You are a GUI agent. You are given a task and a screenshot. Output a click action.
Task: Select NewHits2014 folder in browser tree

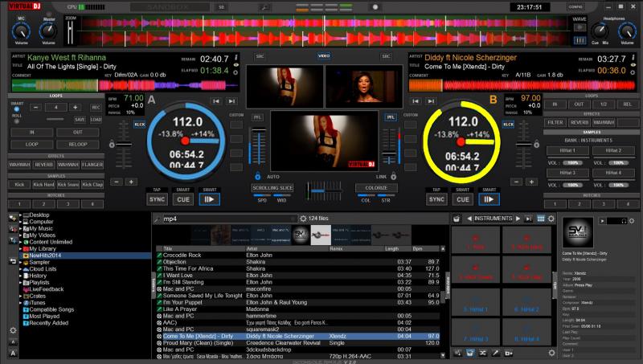[45, 256]
